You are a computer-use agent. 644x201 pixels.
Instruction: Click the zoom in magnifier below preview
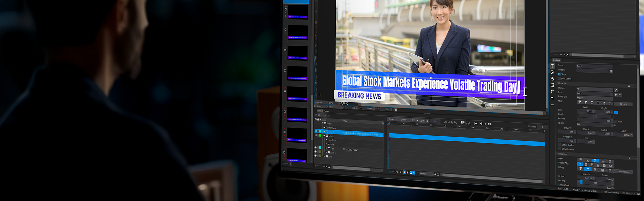[342, 103]
